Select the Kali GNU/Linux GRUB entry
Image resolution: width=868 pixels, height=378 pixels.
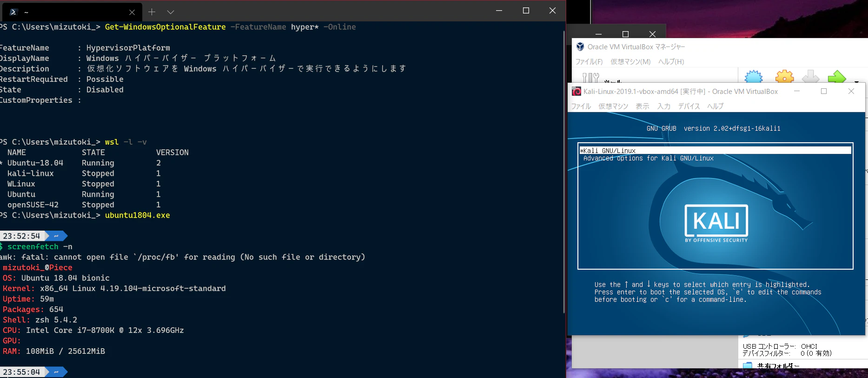[x=715, y=150]
